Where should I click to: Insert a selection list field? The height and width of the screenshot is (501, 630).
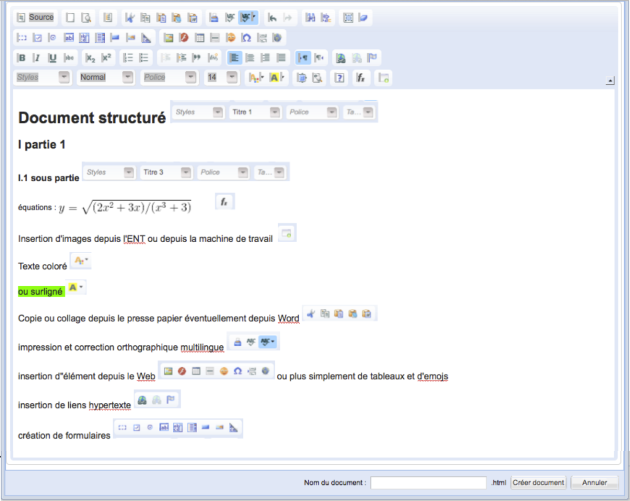(100, 38)
